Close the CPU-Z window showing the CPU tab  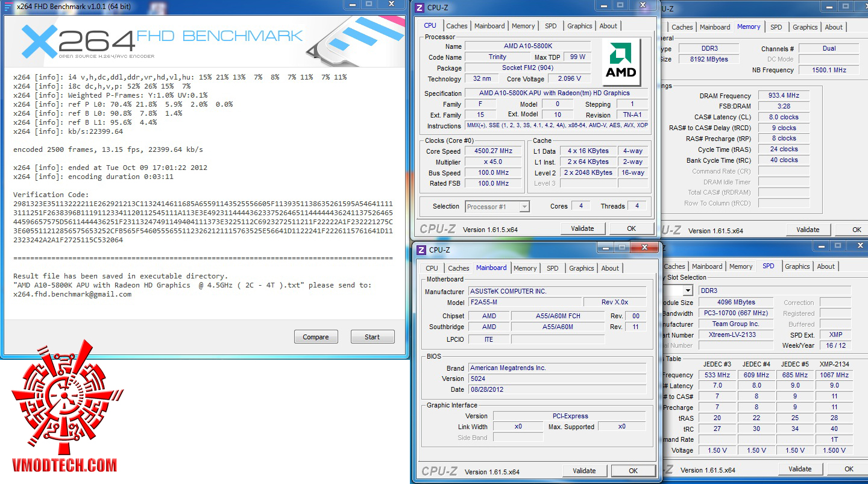pyautogui.click(x=643, y=6)
